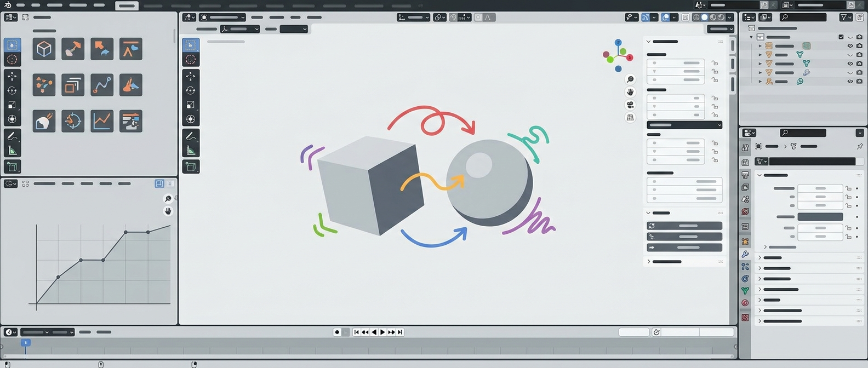Switch perspective with the grid icon in the viewport
The width and height of the screenshot is (868, 368).
(630, 117)
